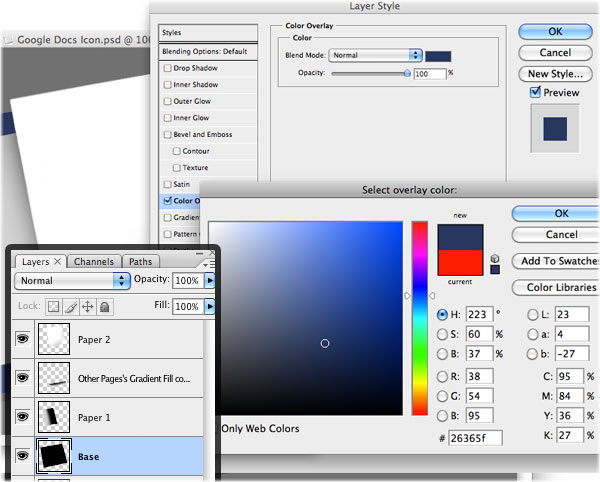Click the out-of-gamut warning cube icon

click(495, 258)
